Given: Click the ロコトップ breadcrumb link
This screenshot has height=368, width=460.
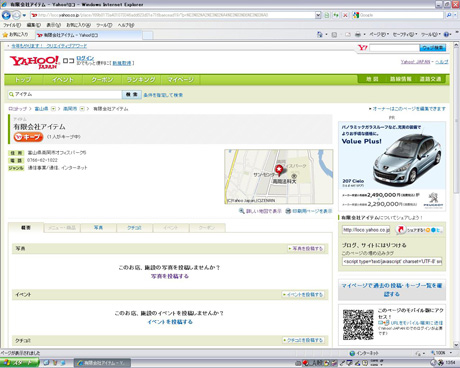Looking at the screenshot, I should point(17,109).
